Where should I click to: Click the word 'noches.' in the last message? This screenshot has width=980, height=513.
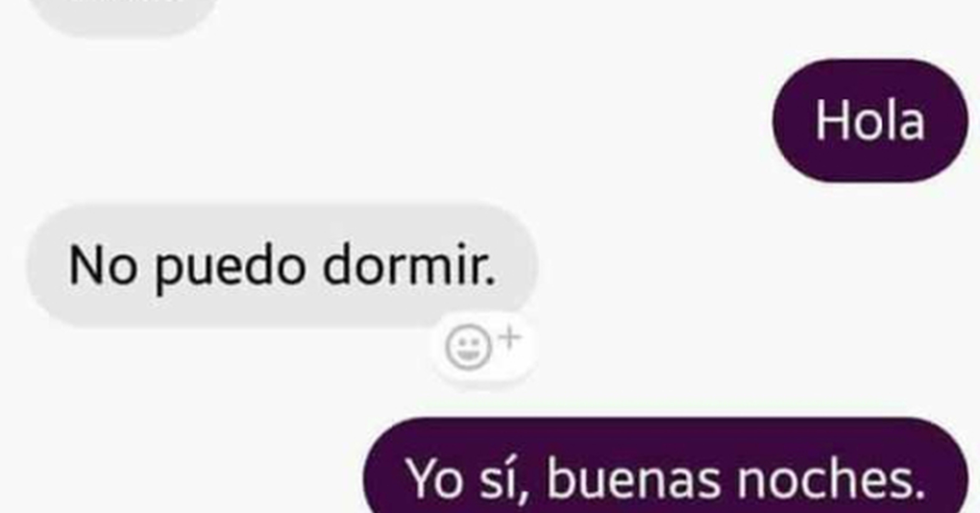pyautogui.click(x=831, y=479)
